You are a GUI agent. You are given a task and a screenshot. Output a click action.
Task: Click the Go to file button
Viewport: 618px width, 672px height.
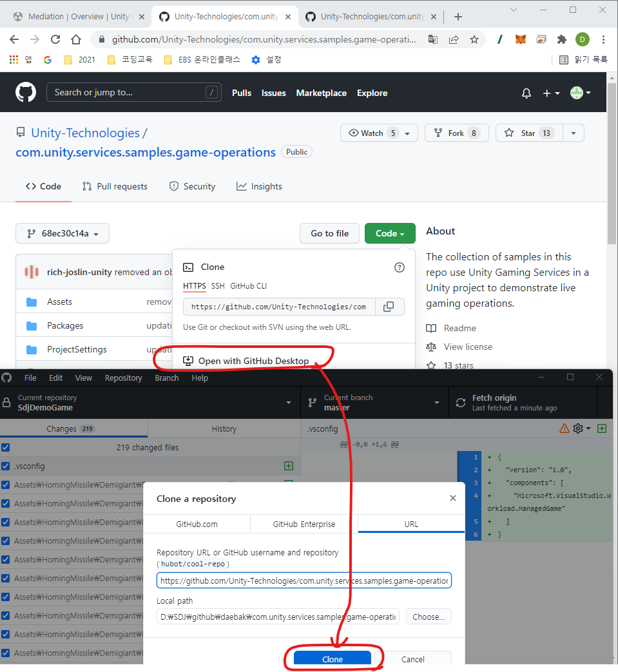[x=329, y=234]
